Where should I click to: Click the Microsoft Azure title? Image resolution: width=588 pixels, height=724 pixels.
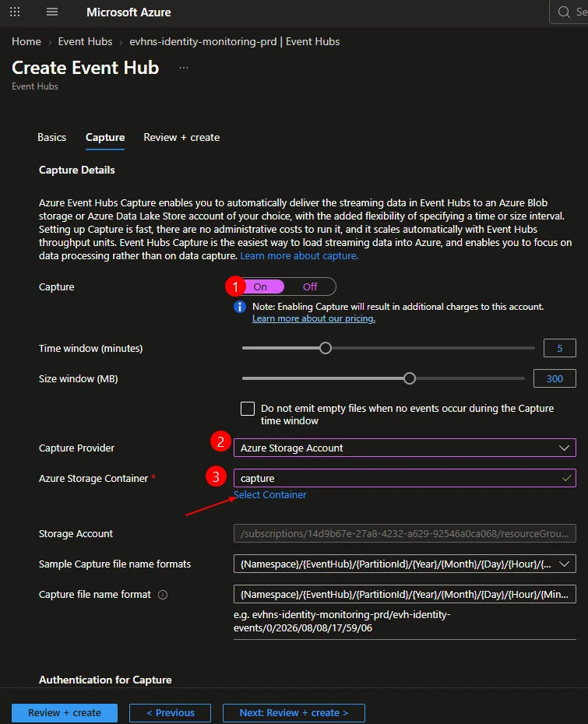pos(129,12)
